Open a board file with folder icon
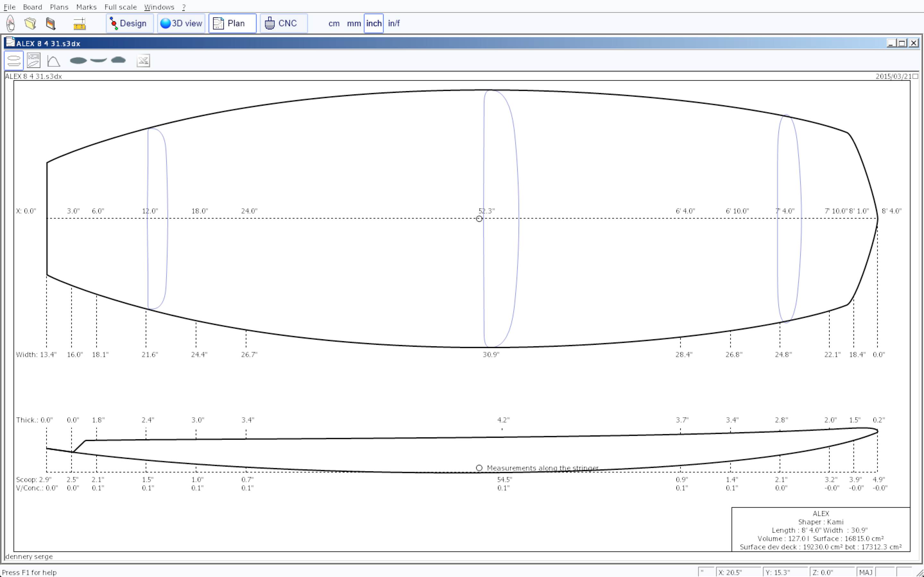 pyautogui.click(x=30, y=23)
